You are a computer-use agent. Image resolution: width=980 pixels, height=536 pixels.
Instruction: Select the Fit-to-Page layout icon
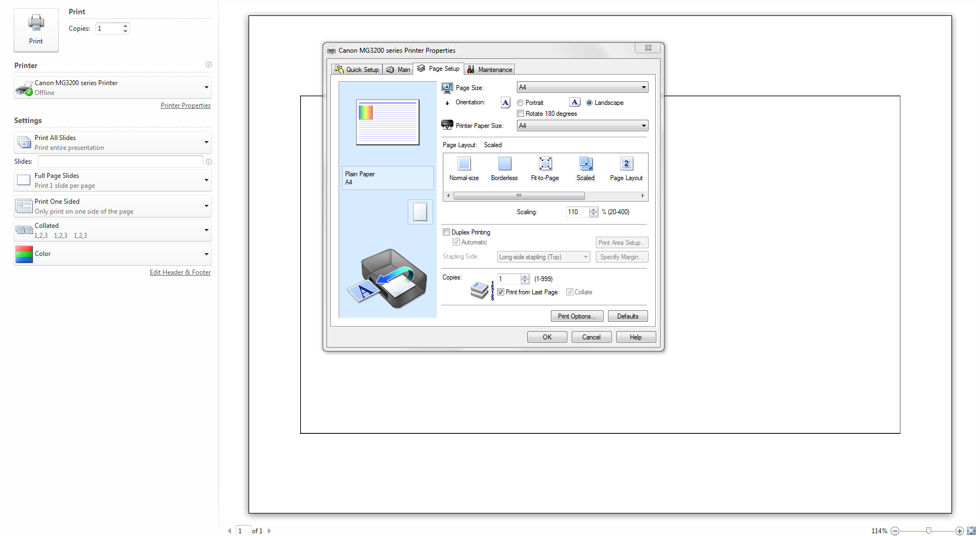(545, 164)
